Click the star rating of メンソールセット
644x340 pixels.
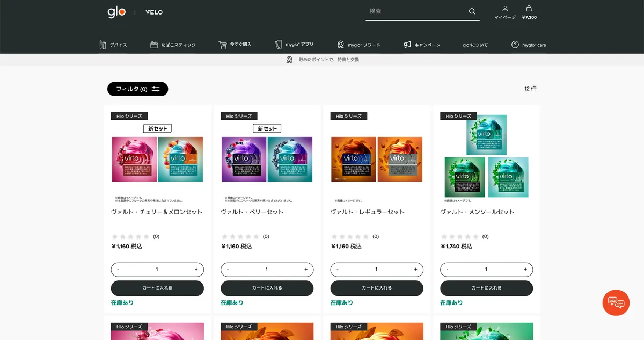[460, 236]
